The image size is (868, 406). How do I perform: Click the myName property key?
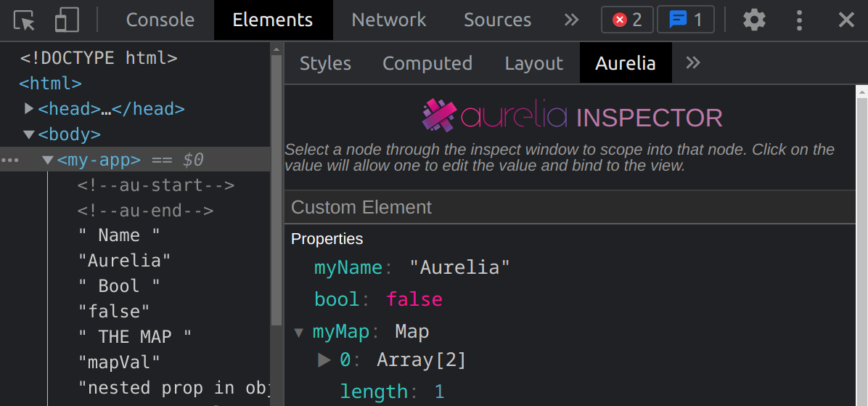348,268
